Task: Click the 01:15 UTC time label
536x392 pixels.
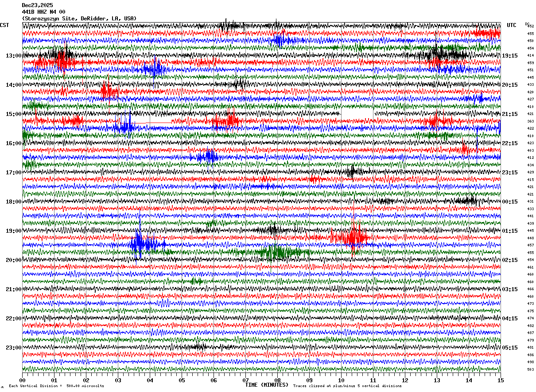Action: (x=510, y=231)
